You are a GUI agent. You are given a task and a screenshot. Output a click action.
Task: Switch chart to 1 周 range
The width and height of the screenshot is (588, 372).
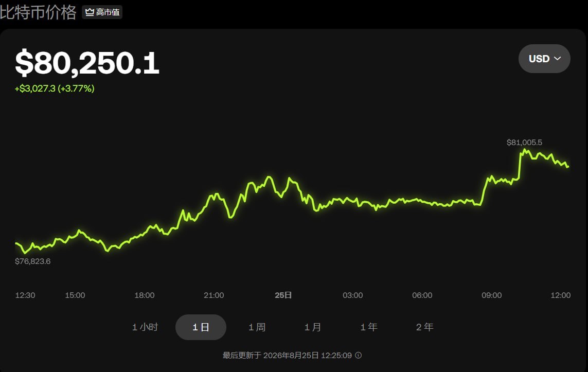coord(257,327)
